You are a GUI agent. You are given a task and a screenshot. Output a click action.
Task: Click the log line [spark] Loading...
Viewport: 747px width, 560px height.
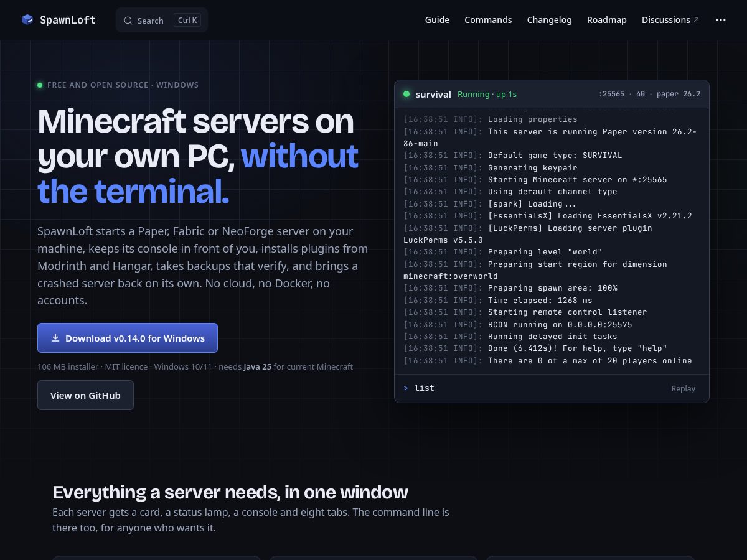tap(492, 204)
